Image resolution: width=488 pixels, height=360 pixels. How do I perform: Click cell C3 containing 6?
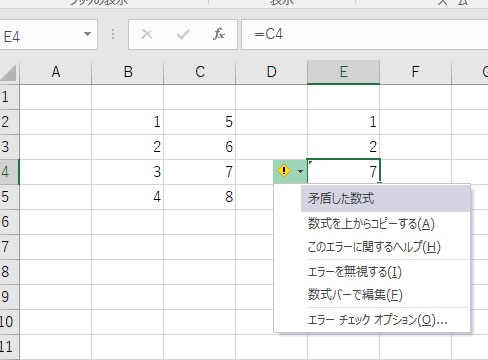coord(200,147)
